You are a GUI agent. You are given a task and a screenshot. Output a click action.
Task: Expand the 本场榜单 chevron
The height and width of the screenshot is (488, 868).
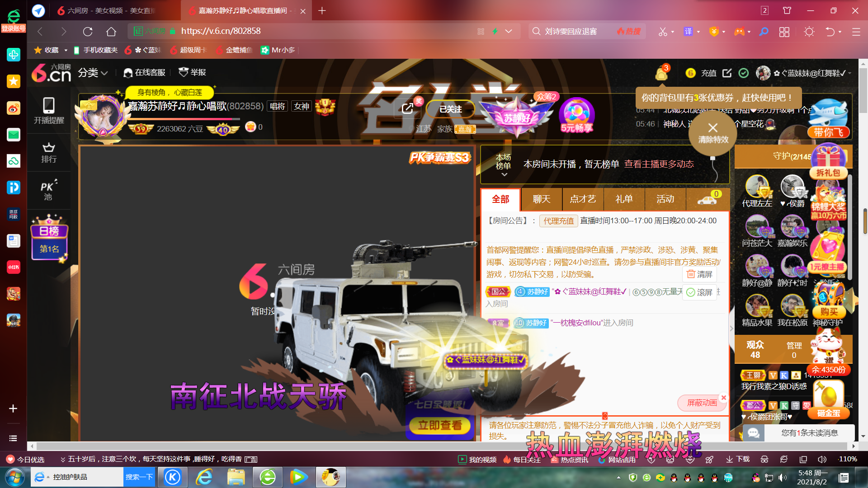tap(504, 174)
